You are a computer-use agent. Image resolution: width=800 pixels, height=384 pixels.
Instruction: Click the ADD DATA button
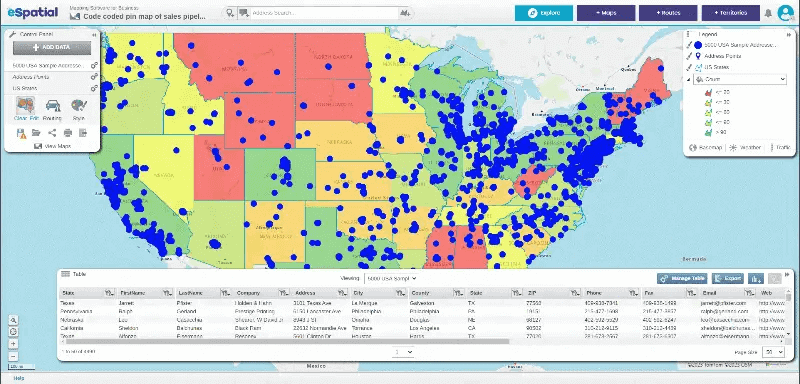[52, 47]
